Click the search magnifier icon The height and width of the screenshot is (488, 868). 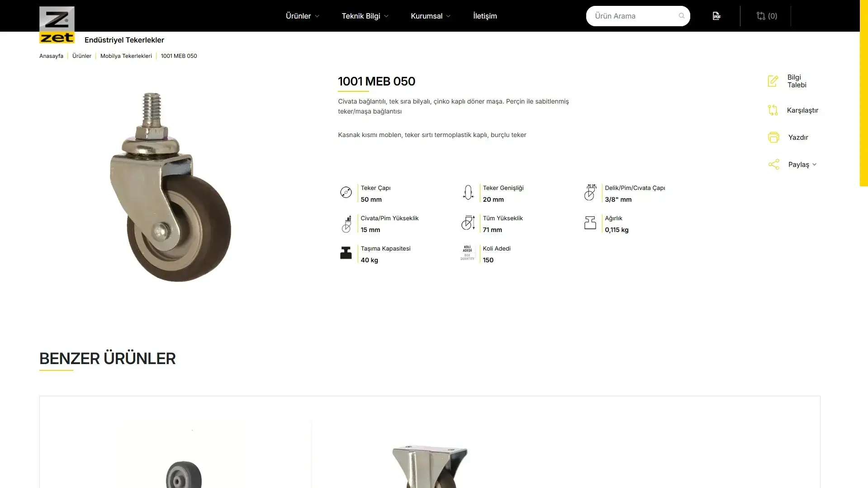click(682, 16)
